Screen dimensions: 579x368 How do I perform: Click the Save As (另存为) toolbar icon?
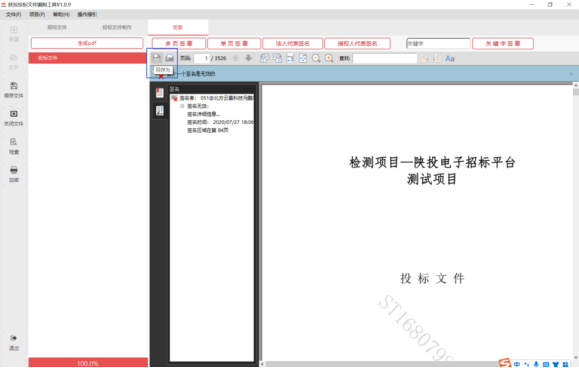pos(157,58)
